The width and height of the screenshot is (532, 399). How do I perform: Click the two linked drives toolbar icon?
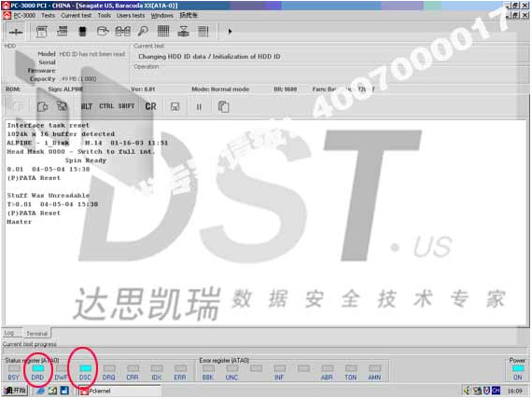(x=123, y=32)
